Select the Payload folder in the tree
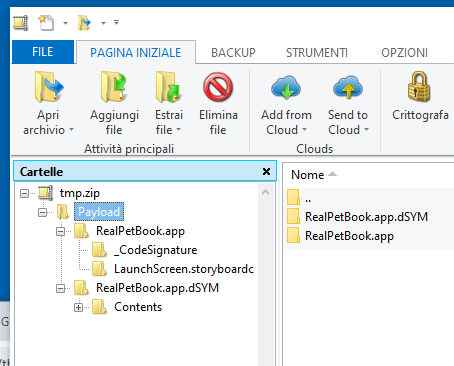Screen dimensions: 454x366 99,212
